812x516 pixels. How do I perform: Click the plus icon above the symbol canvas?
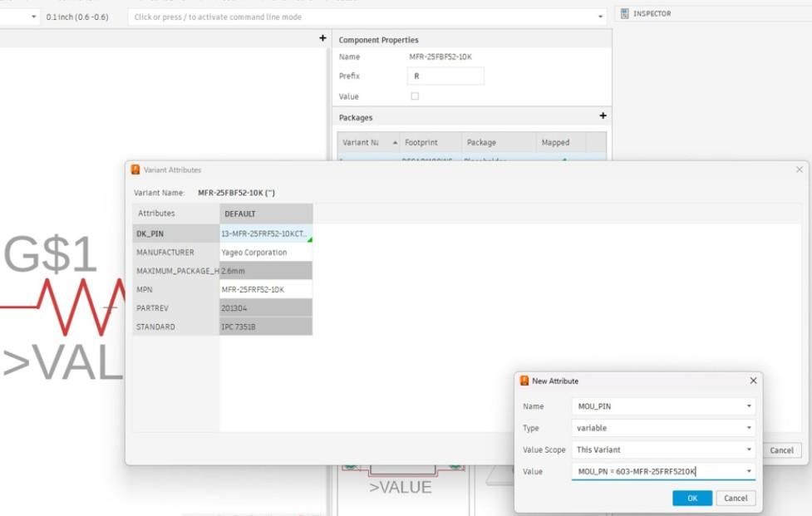[x=322, y=38]
